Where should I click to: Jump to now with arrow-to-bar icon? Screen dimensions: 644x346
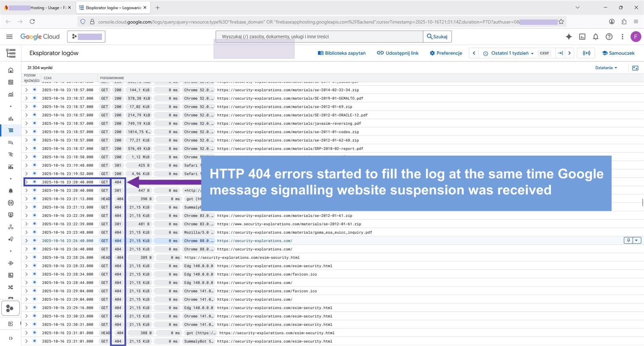tap(560, 53)
